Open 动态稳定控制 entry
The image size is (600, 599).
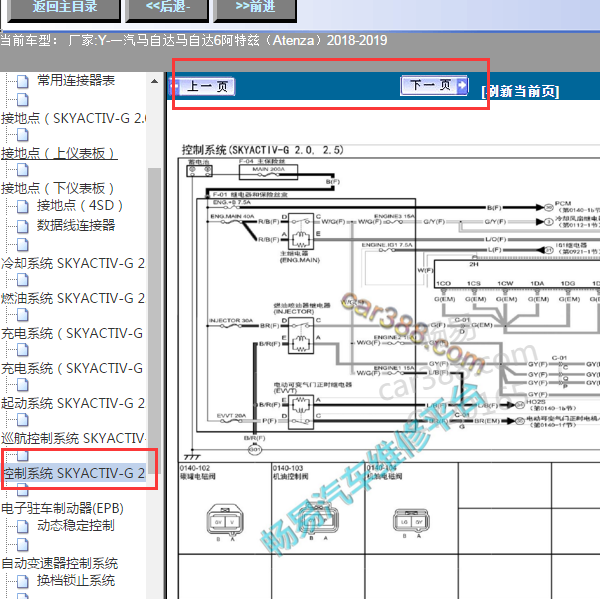click(76, 525)
